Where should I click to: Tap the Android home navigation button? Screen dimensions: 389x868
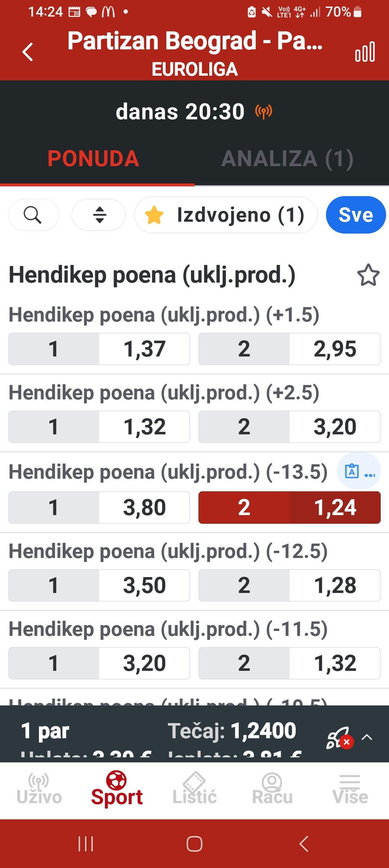(194, 844)
